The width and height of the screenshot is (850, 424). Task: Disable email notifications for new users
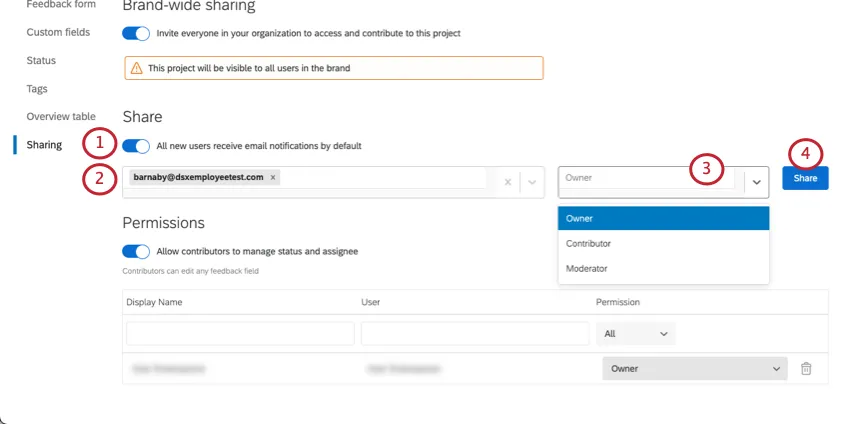tap(136, 146)
